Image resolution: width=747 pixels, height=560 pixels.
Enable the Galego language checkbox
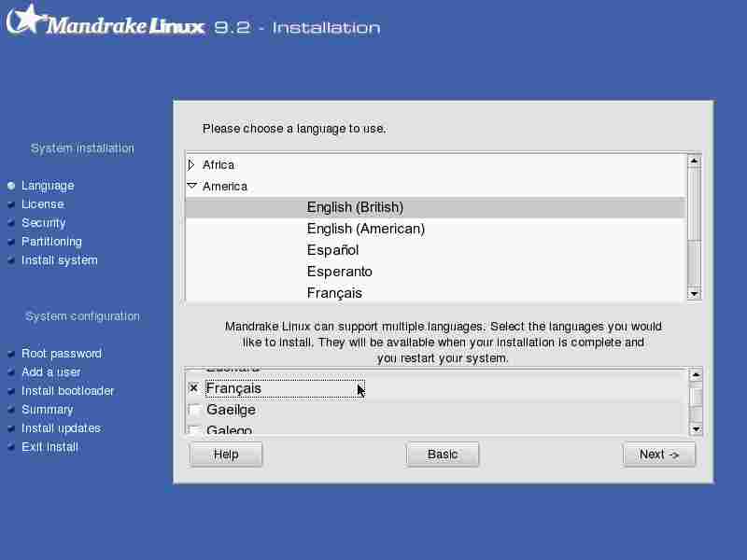pyautogui.click(x=194, y=429)
